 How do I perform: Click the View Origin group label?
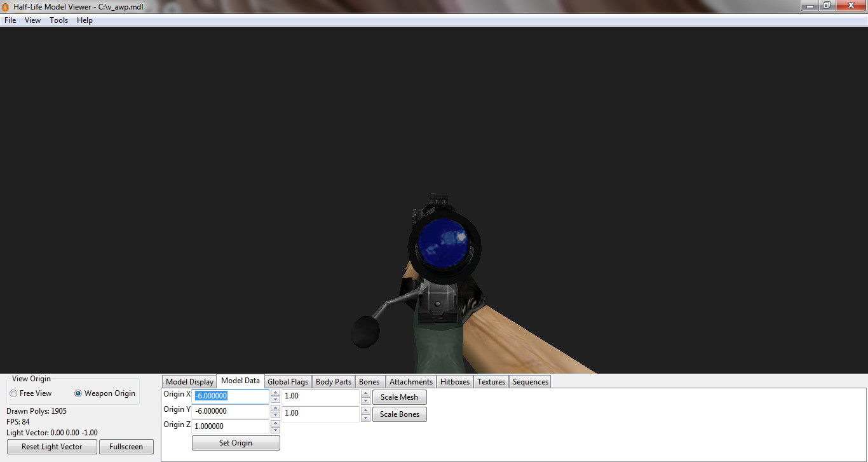point(31,379)
